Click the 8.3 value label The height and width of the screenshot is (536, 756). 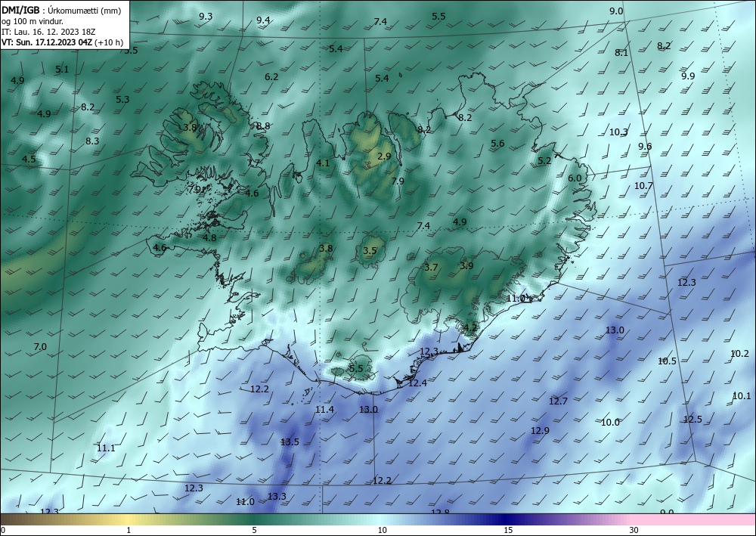(x=92, y=141)
